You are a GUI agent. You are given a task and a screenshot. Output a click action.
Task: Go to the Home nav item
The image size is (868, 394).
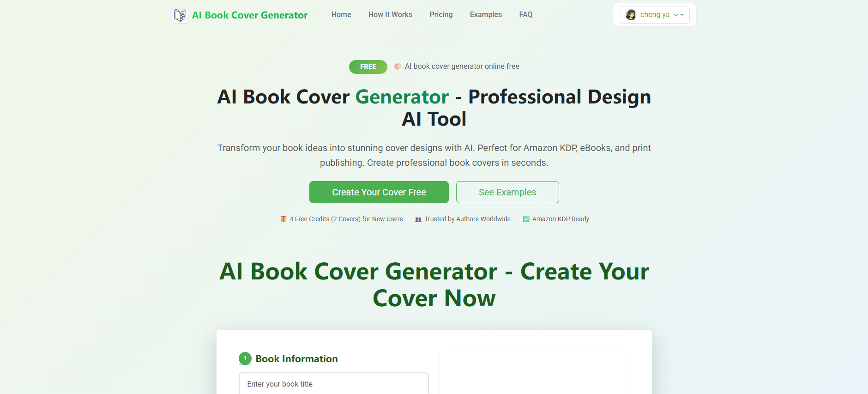tap(341, 15)
